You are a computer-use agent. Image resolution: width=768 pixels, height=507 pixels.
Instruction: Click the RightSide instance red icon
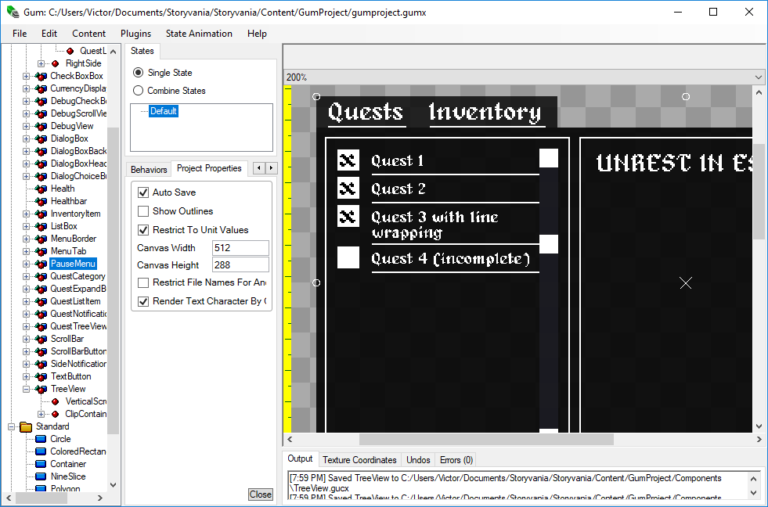(56, 63)
